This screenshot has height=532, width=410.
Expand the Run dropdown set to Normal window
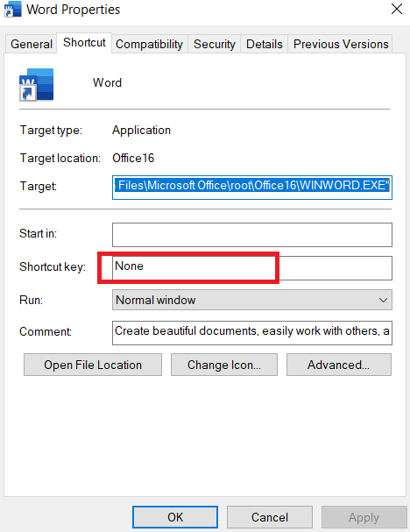pyautogui.click(x=252, y=300)
